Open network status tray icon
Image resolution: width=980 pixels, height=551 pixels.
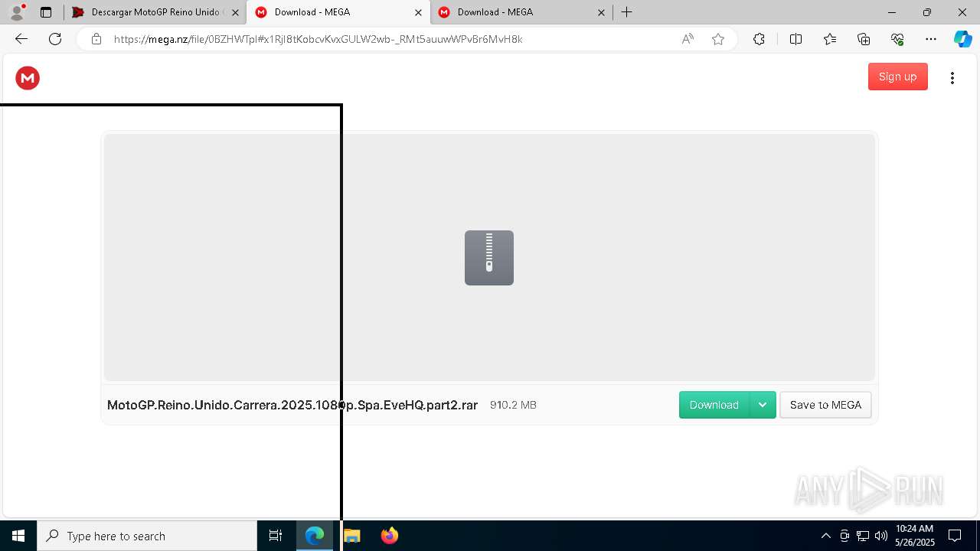coord(863,536)
